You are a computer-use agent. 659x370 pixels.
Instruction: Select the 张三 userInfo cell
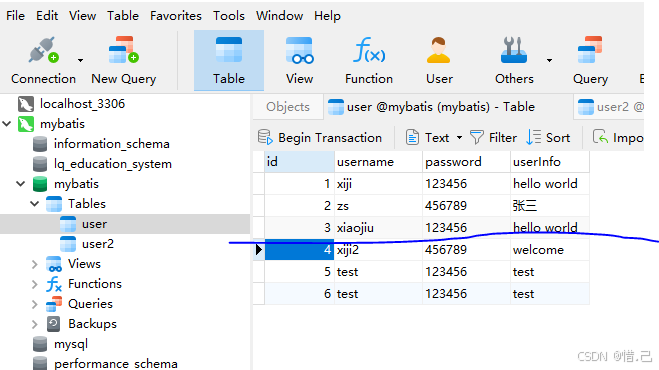pyautogui.click(x=550, y=206)
